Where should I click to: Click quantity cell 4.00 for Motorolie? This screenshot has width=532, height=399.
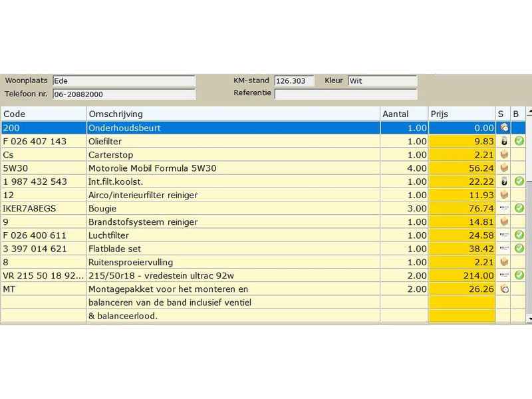click(x=404, y=168)
